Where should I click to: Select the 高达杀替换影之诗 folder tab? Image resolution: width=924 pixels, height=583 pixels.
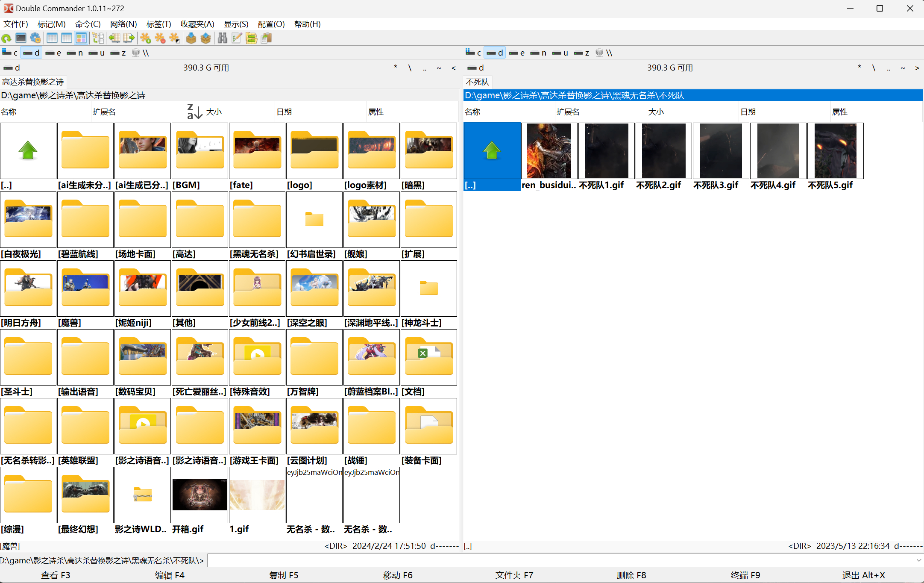coord(33,82)
